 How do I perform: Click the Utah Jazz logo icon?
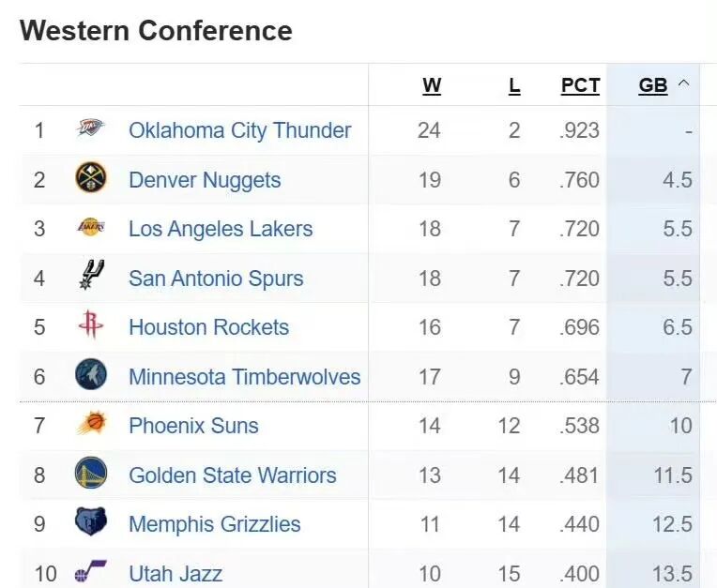tap(91, 570)
